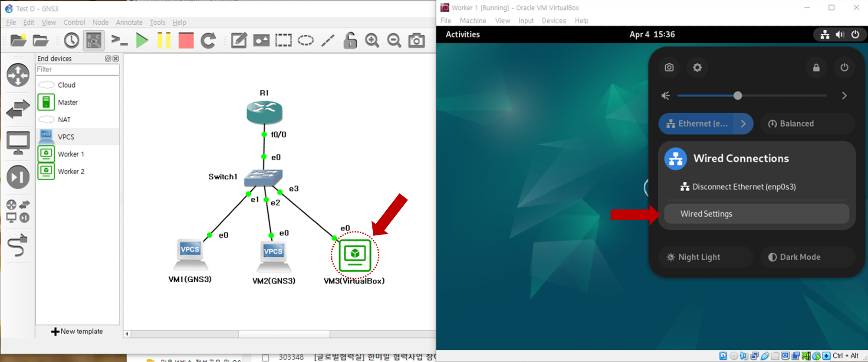
Task: Float the End devices dock panel
Action: pyautogui.click(x=108, y=59)
